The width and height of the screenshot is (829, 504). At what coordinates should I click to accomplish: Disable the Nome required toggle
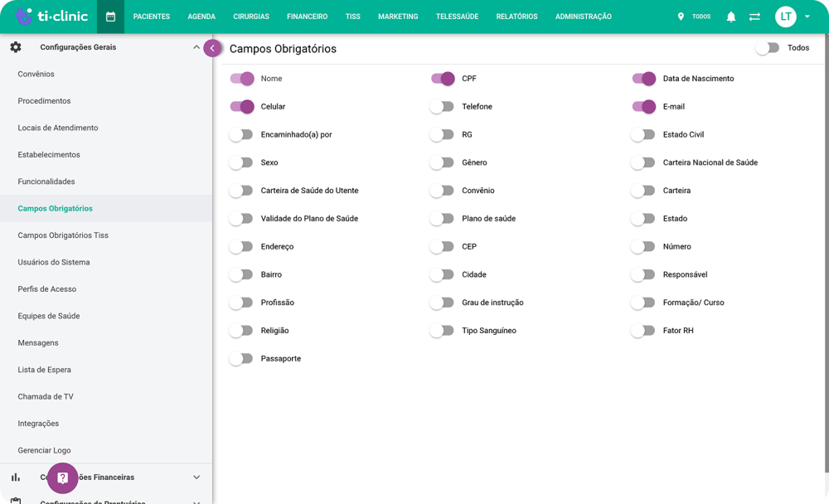coord(242,79)
